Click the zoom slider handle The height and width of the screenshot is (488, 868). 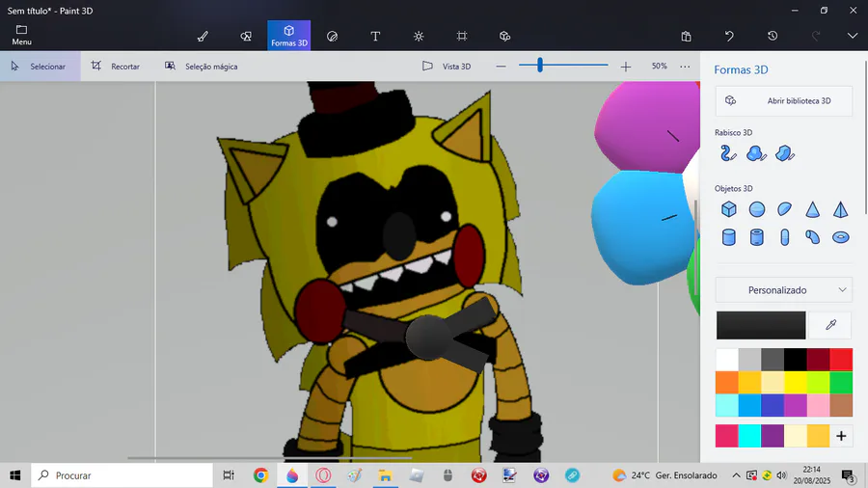540,66
